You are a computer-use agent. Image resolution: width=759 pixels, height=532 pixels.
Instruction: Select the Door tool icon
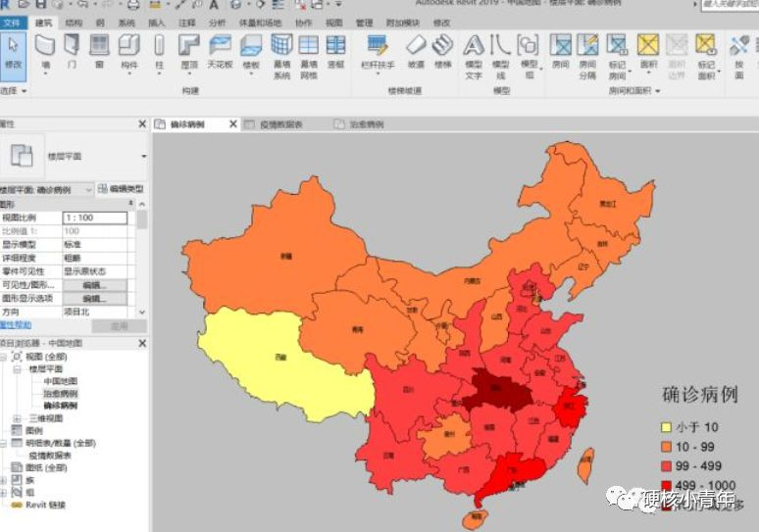point(72,52)
